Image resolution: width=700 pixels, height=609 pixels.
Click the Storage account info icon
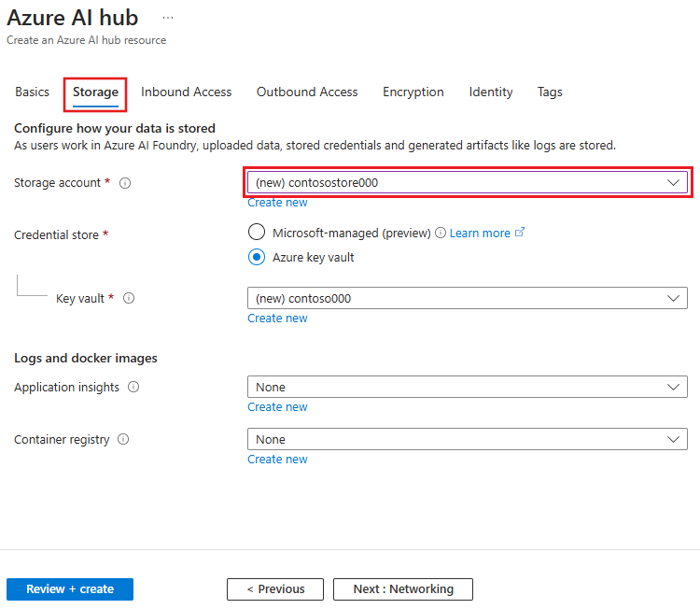tap(125, 183)
